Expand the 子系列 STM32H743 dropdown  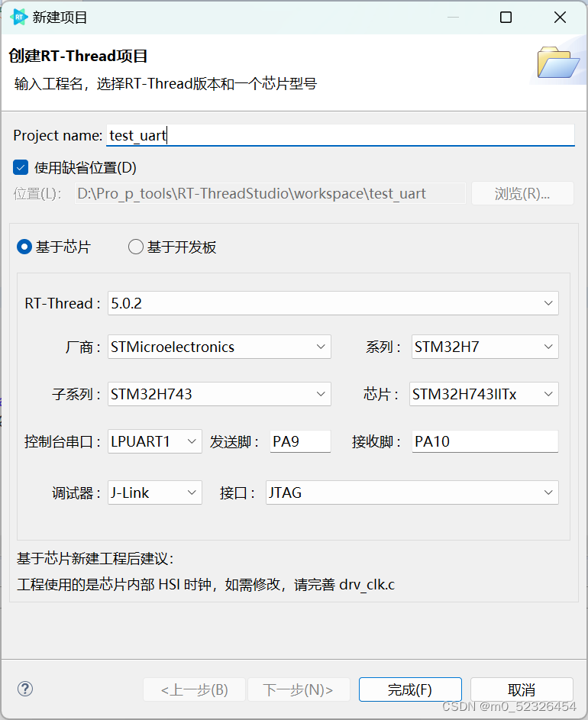(x=219, y=394)
